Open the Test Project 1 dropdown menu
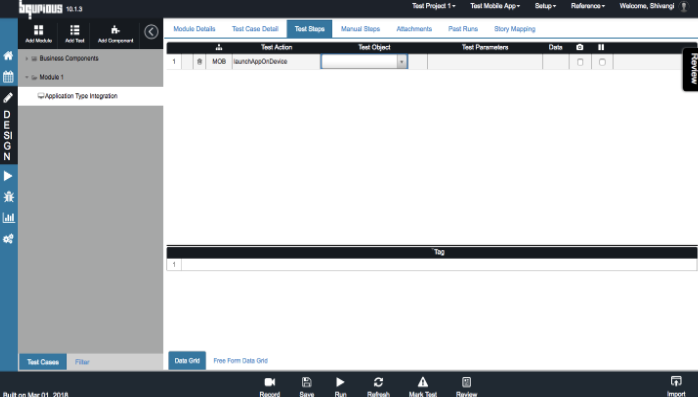 (434, 6)
